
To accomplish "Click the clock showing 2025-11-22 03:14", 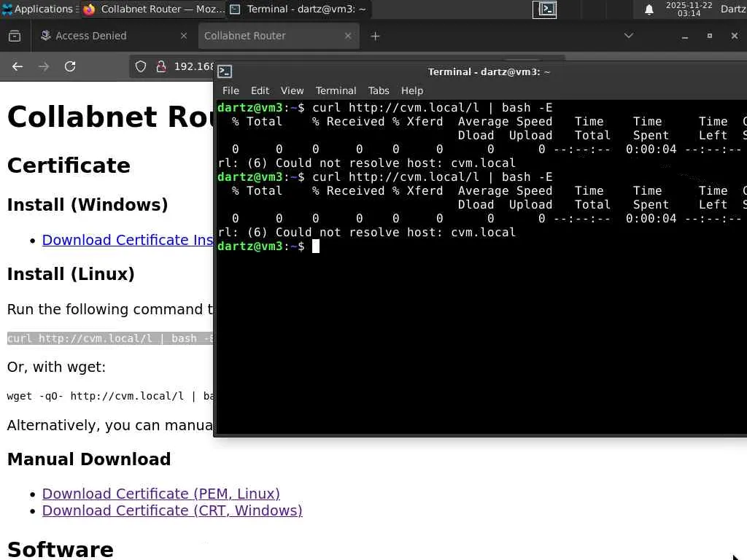I will click(x=689, y=9).
